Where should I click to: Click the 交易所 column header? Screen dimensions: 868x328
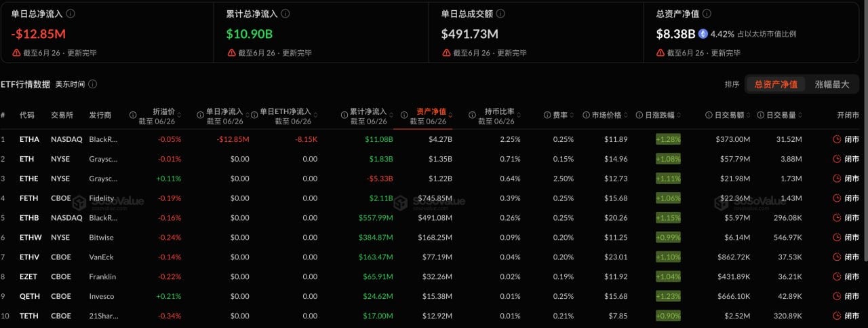(x=62, y=115)
